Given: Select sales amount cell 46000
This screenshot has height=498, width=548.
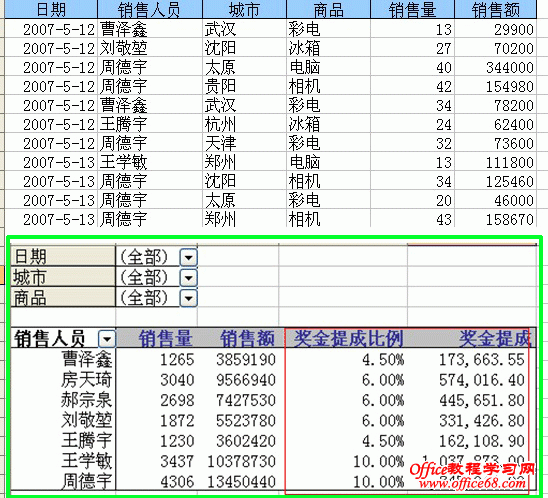Looking at the screenshot, I should (495, 200).
